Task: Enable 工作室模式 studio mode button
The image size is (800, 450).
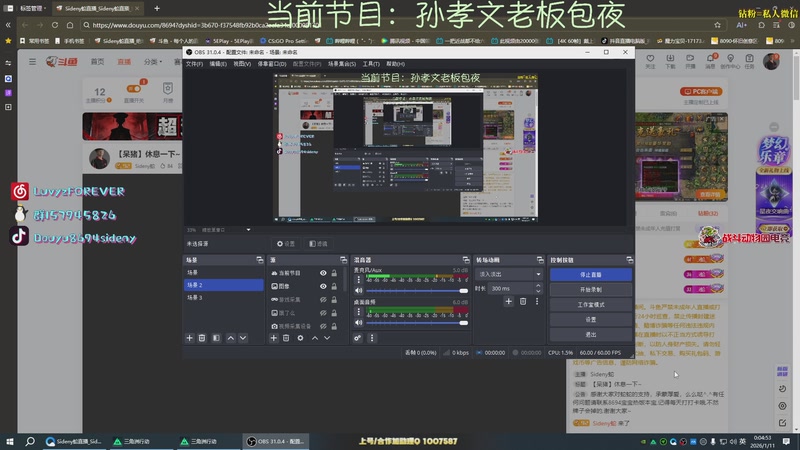Action: (591, 305)
